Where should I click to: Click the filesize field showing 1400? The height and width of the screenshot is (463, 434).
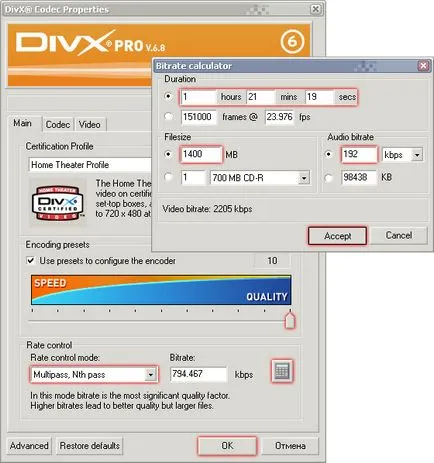point(201,154)
